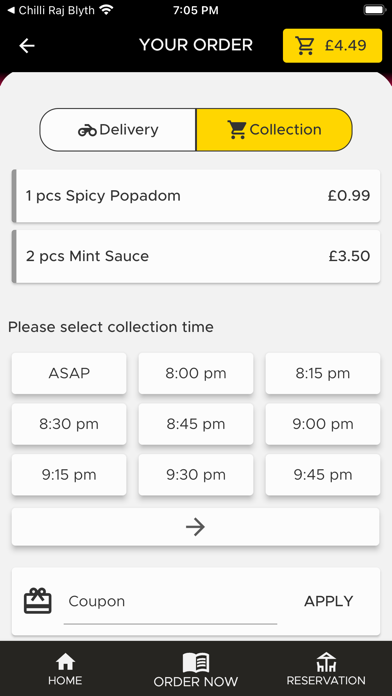Pick the 8:00 pm collection slot
This screenshot has height=696, width=392.
196,373
